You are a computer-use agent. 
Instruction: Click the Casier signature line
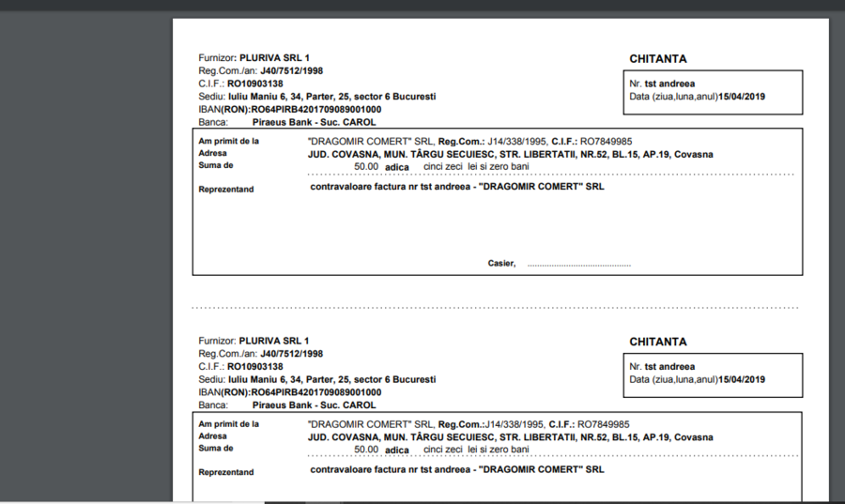pyautogui.click(x=578, y=264)
